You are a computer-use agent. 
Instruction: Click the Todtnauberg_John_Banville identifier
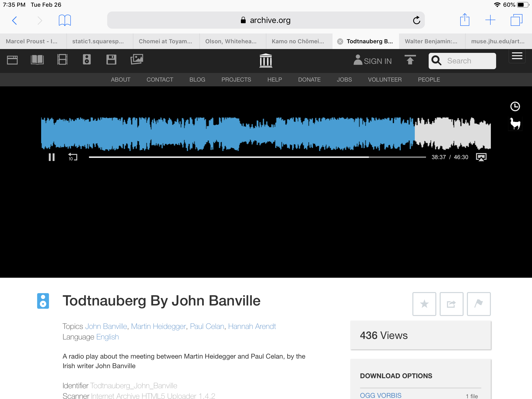133,386
